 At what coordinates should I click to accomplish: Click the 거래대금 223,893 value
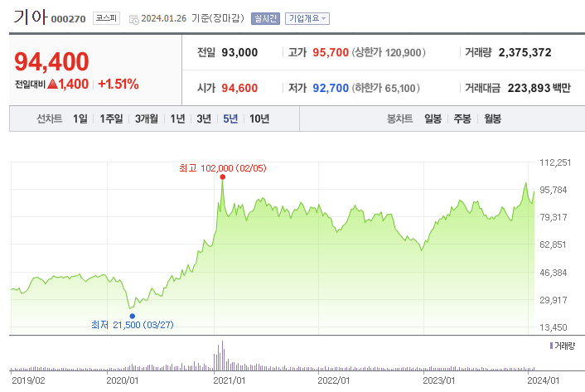coord(529,88)
